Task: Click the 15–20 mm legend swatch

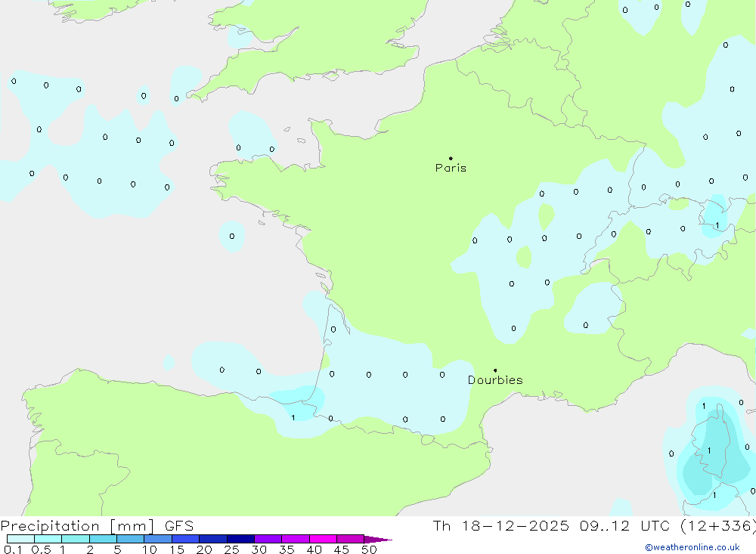Action: pos(185,539)
